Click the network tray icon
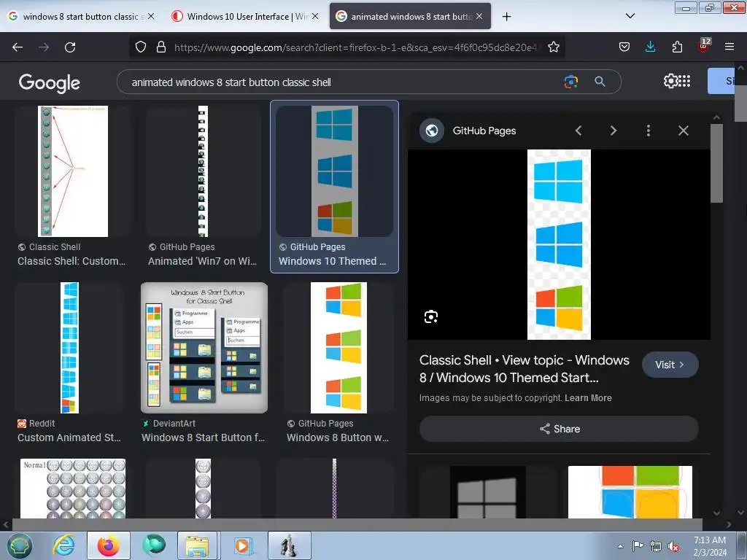 pyautogui.click(x=656, y=547)
